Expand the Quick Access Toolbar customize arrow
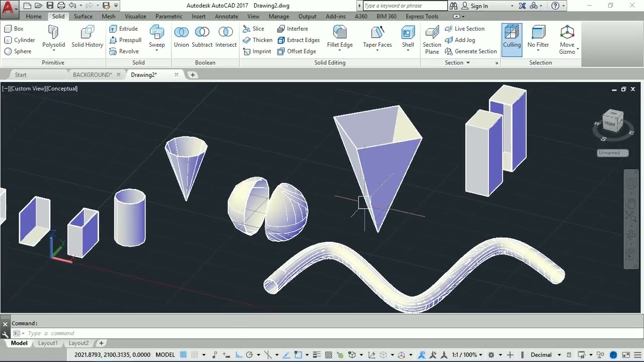 [x=116, y=6]
